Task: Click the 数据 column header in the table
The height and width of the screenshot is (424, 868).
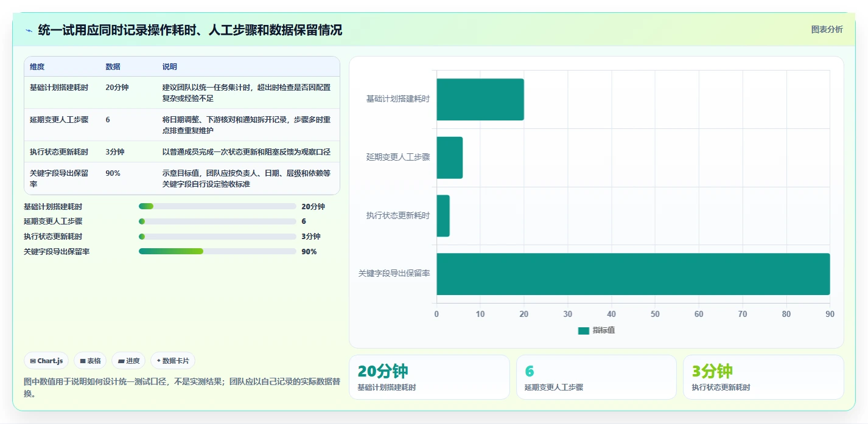Action: tap(113, 67)
